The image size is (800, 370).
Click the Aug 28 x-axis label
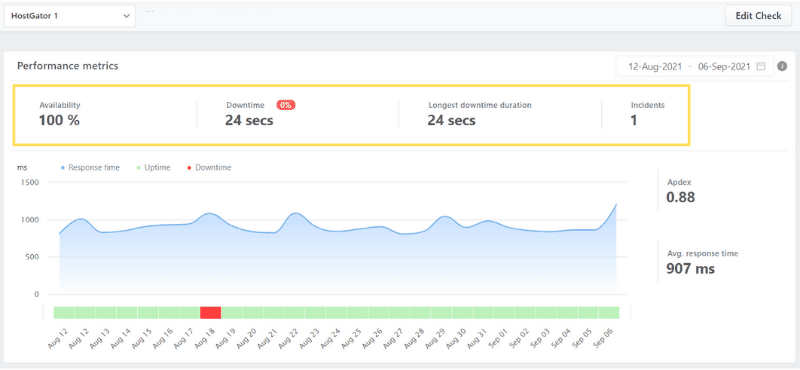415,338
